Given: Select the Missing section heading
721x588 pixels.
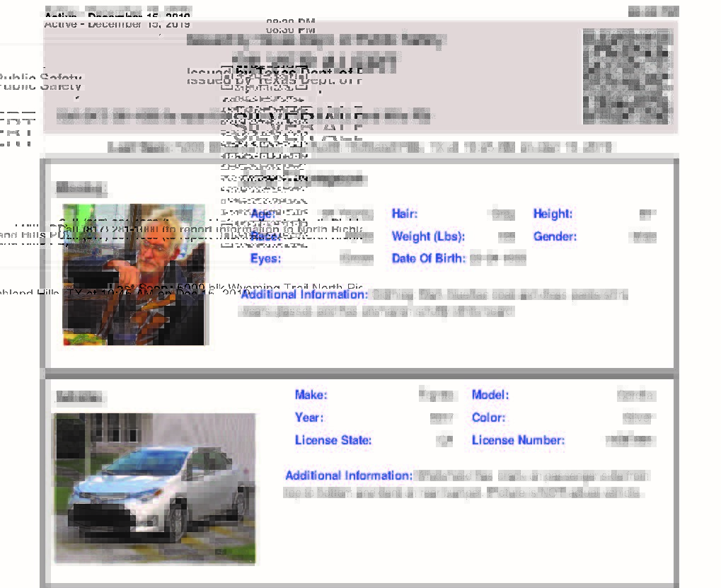Looking at the screenshot, I should coord(81,188).
